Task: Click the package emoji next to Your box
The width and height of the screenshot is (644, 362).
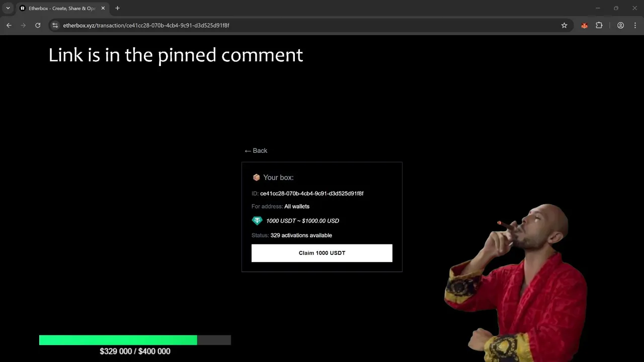Action: click(256, 177)
